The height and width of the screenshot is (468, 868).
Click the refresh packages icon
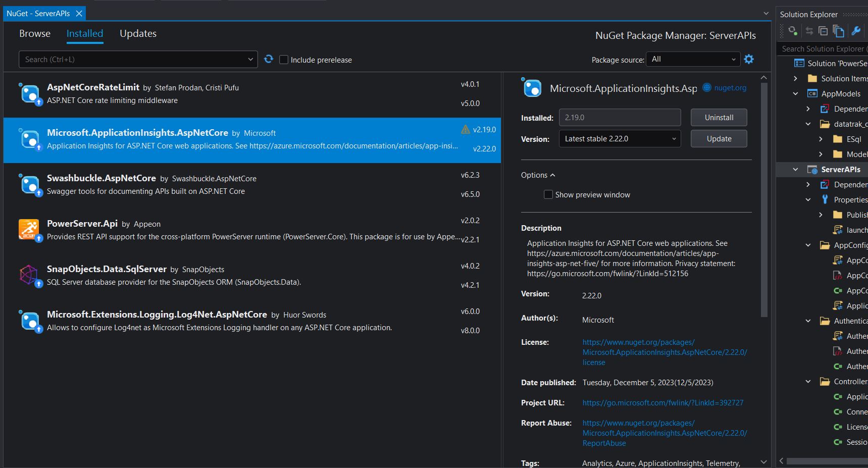tap(269, 59)
